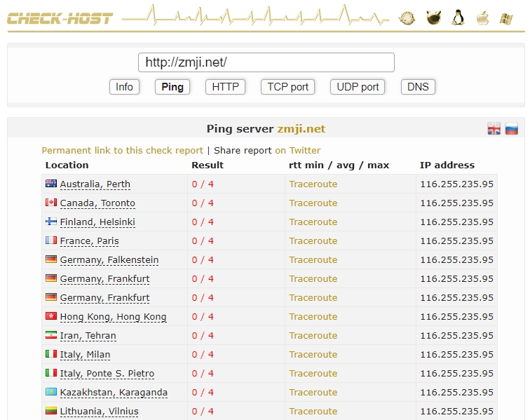Screen dimensions: 530x420
Task: Choose the UDP port check
Action: click(358, 87)
